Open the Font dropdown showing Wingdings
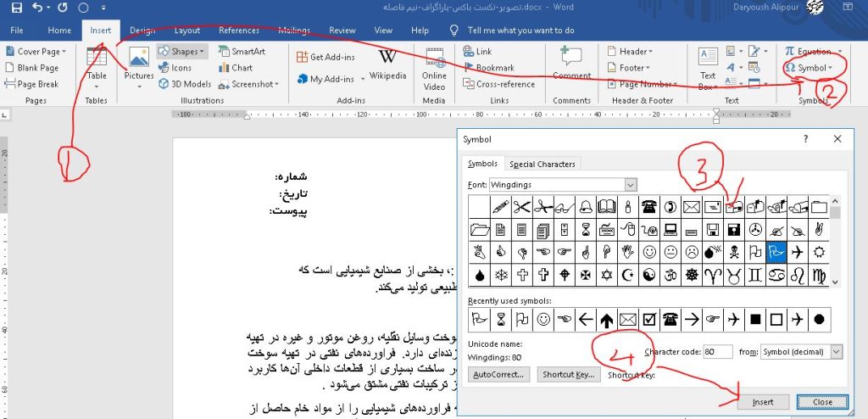Screen dimensions: 868x419 629,184
